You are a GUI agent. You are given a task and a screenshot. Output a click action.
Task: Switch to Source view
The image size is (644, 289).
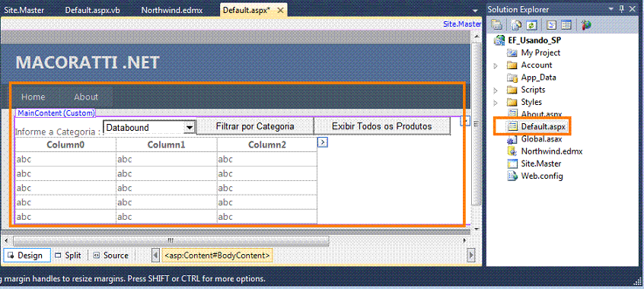pyautogui.click(x=111, y=256)
